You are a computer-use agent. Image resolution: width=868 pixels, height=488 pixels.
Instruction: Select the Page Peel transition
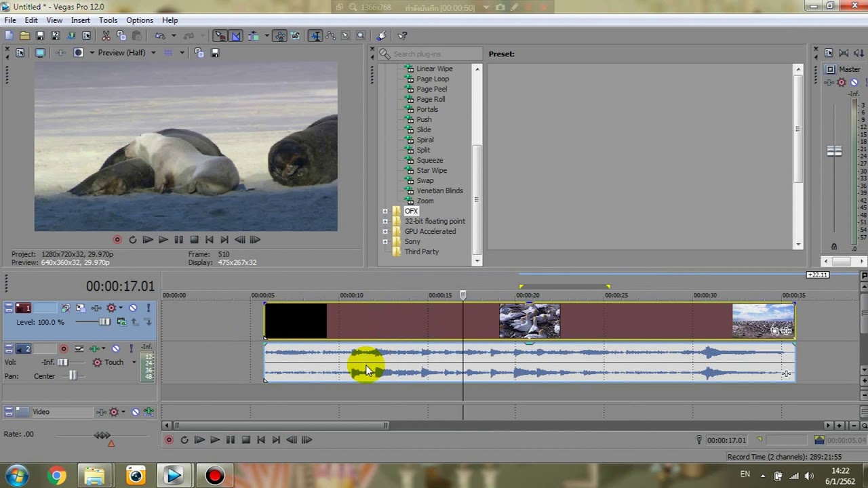point(431,89)
